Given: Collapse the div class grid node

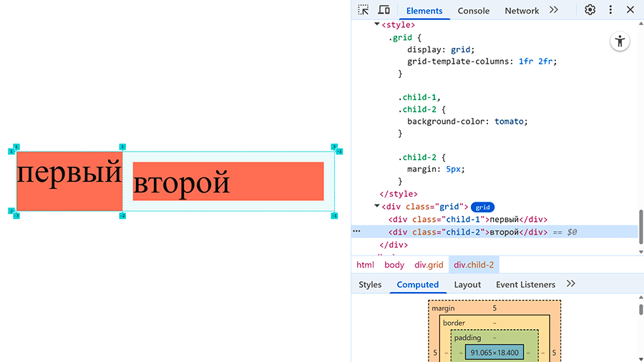Looking at the screenshot, I should (x=376, y=206).
